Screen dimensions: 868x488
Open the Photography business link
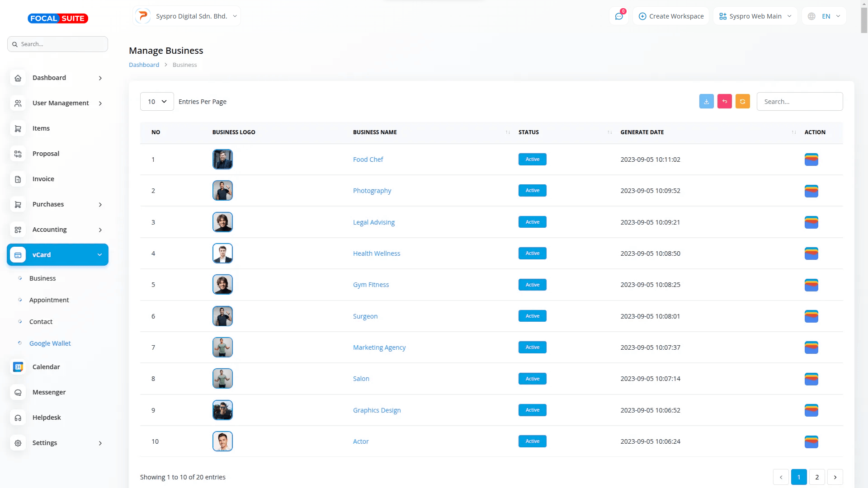372,191
